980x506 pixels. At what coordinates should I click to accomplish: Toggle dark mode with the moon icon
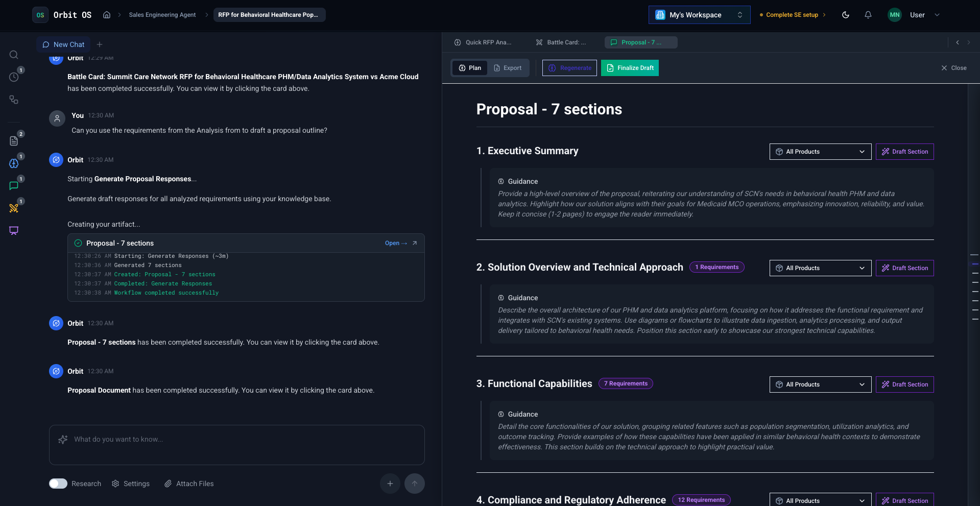(x=845, y=15)
